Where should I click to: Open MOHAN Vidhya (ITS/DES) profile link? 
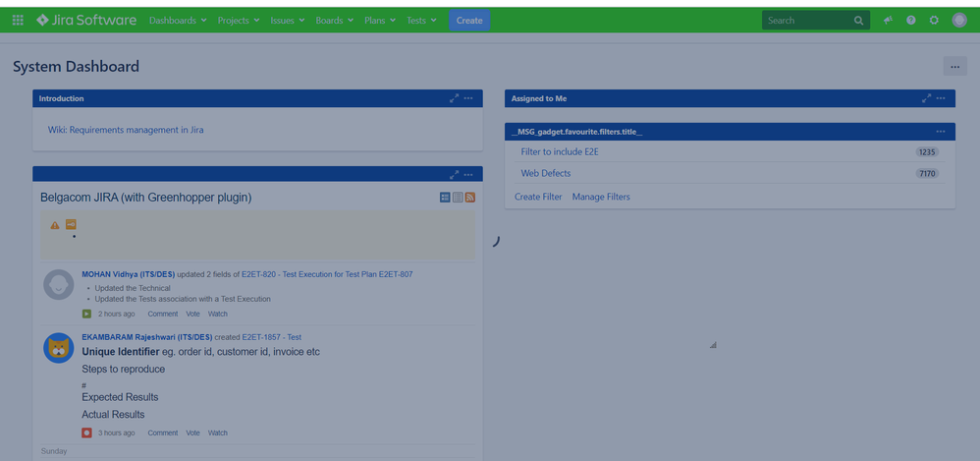128,274
